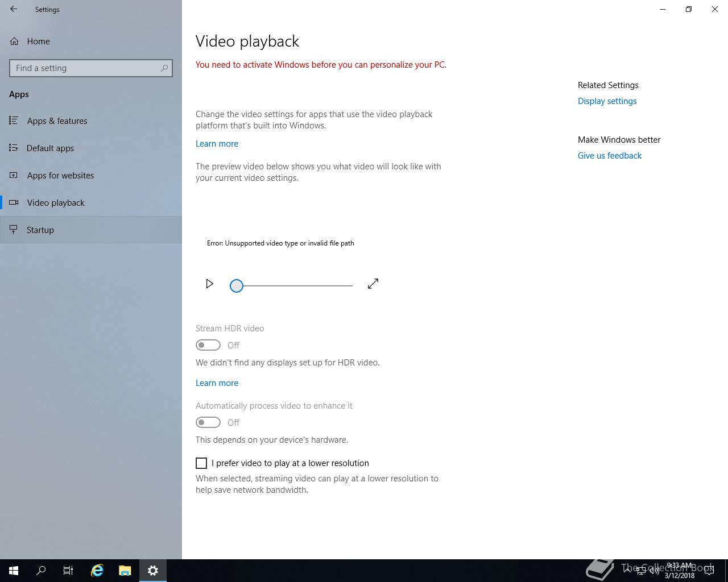Image resolution: width=728 pixels, height=582 pixels.
Task: Click the Windows activation warning text
Action: pyautogui.click(x=321, y=65)
